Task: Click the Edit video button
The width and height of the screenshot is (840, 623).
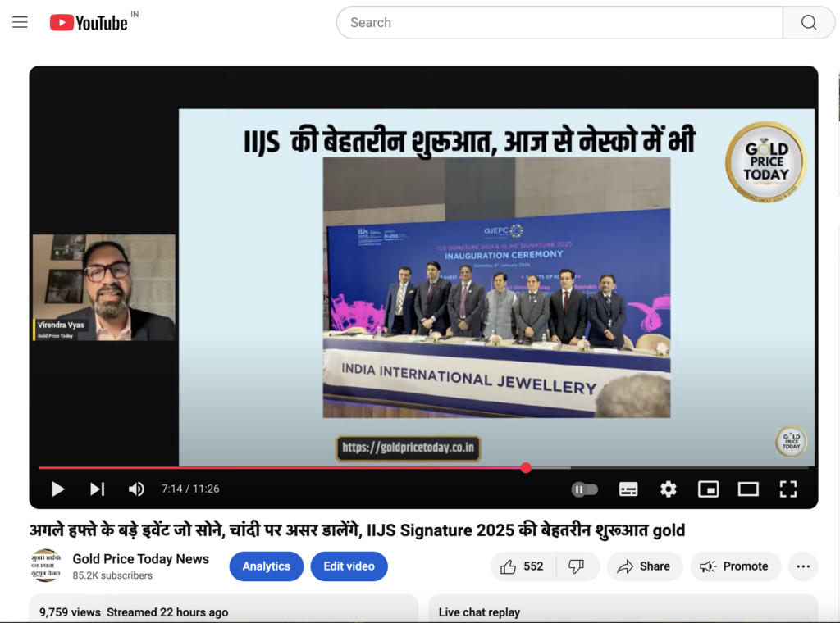Action: pos(349,566)
